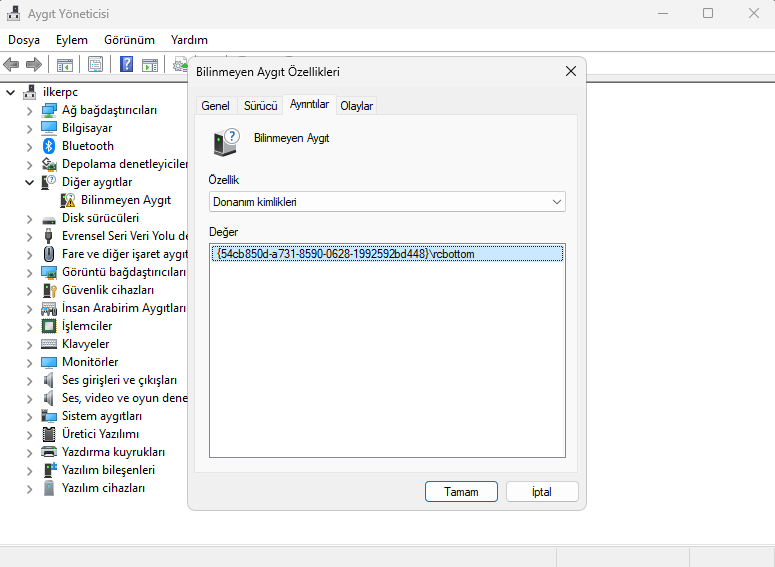Click the blue Help question mark icon

tap(127, 64)
